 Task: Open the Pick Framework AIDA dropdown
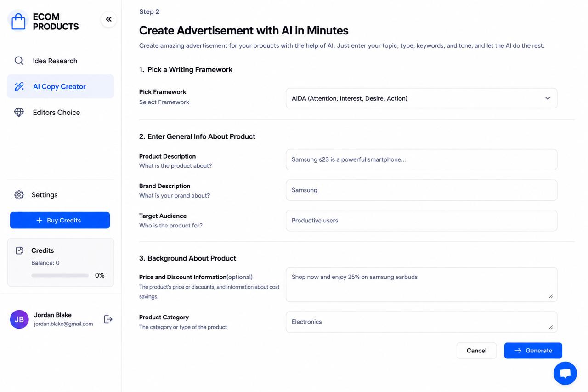pos(421,98)
